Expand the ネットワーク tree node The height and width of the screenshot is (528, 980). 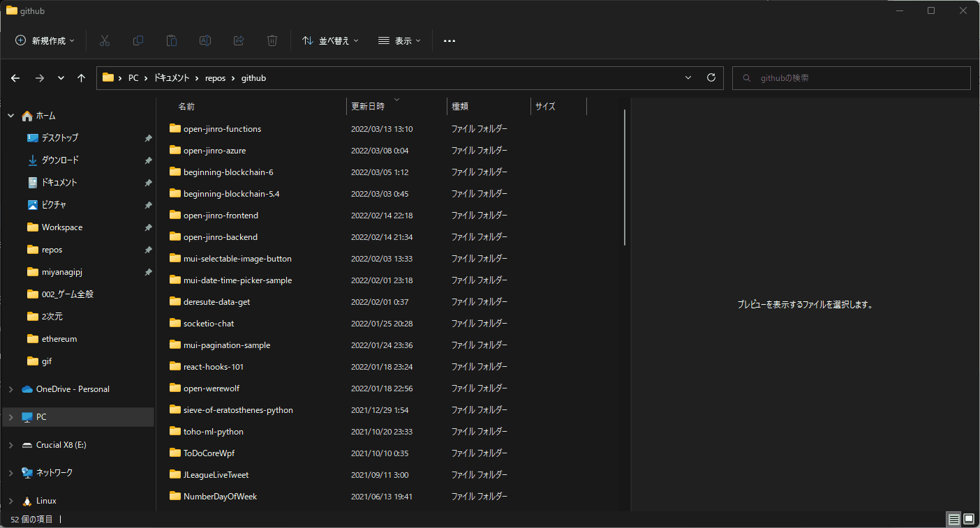[10, 473]
